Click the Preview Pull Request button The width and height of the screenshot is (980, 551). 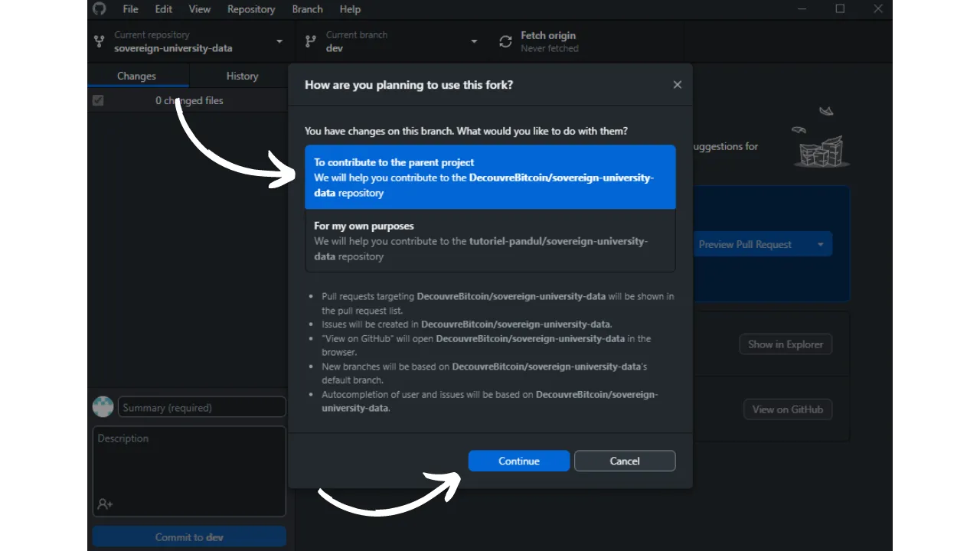745,244
